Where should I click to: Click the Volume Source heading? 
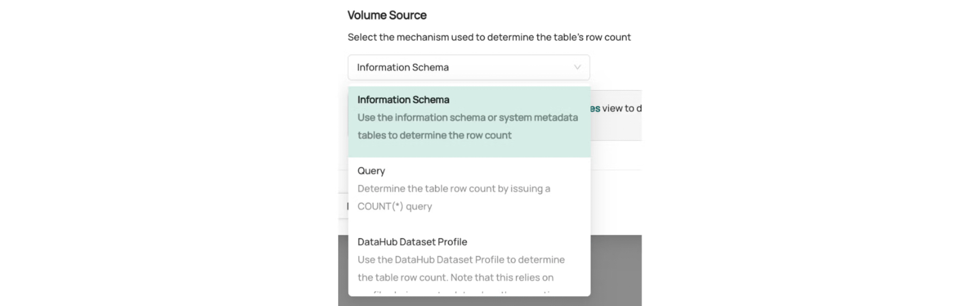(387, 15)
